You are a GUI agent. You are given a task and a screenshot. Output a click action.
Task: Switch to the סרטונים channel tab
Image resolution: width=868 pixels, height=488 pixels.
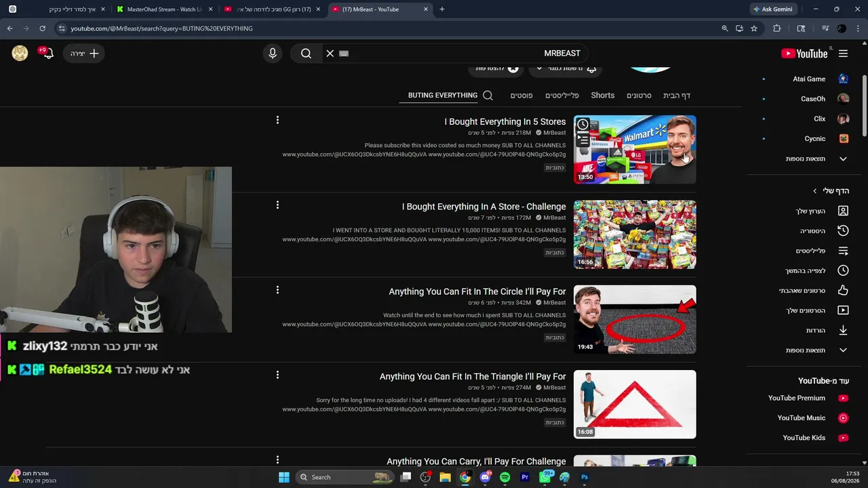639,96
